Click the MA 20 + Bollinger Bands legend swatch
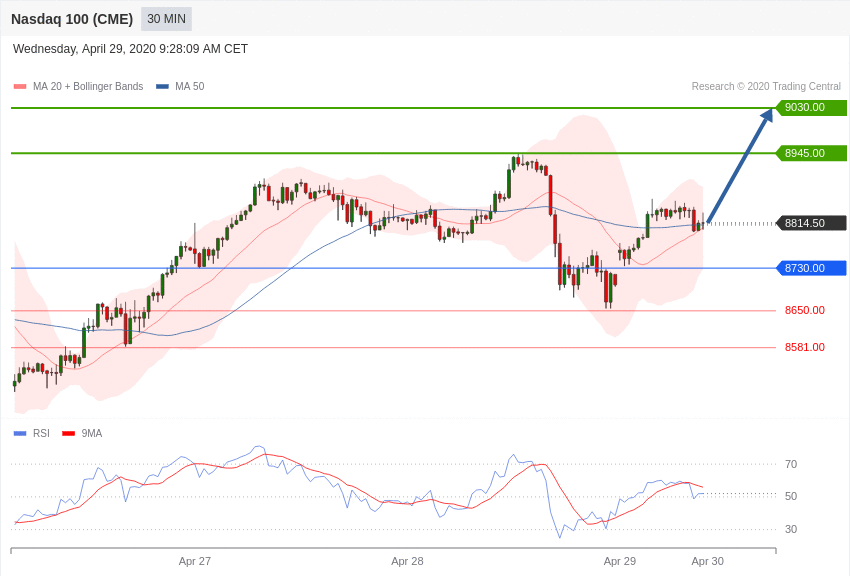850x576 pixels. pos(20,87)
